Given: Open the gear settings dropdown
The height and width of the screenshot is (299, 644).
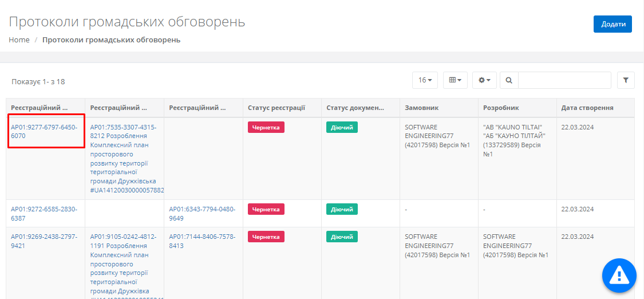Looking at the screenshot, I should (484, 80).
